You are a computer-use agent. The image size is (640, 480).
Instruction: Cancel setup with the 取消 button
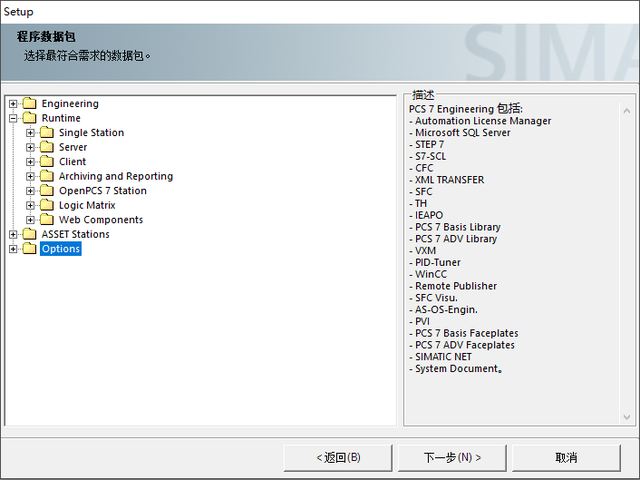tap(566, 458)
